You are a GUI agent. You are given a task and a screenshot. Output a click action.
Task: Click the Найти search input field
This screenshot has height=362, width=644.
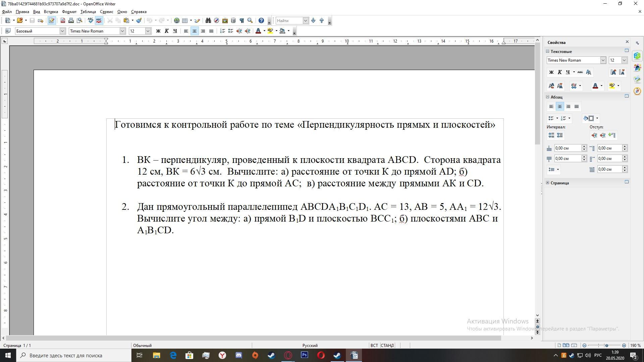coord(289,20)
